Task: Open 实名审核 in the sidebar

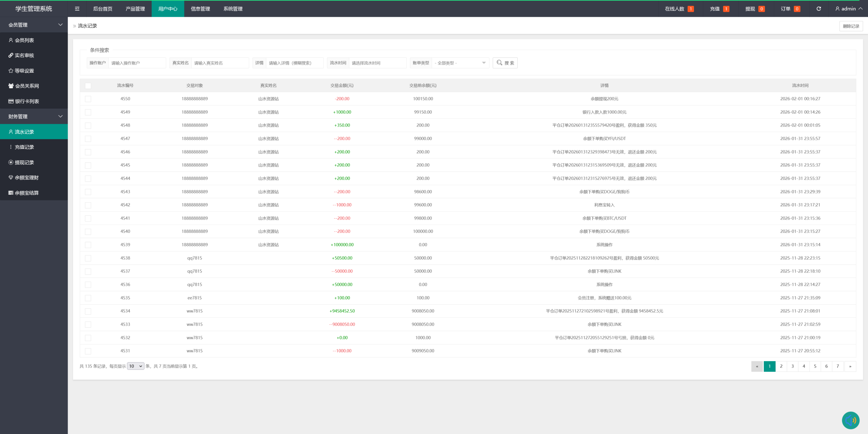Action: click(x=24, y=55)
